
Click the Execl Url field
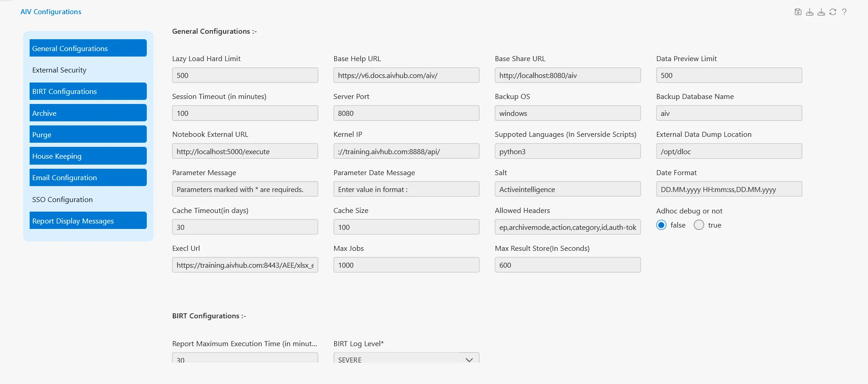[x=245, y=265]
